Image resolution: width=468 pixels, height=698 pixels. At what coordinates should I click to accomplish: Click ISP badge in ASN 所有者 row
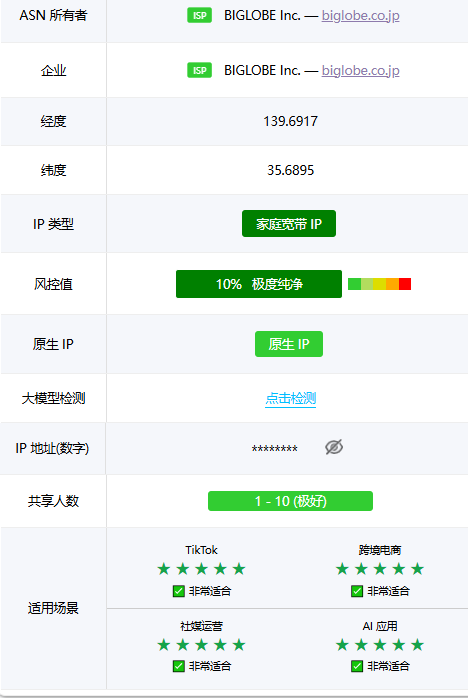(199, 16)
